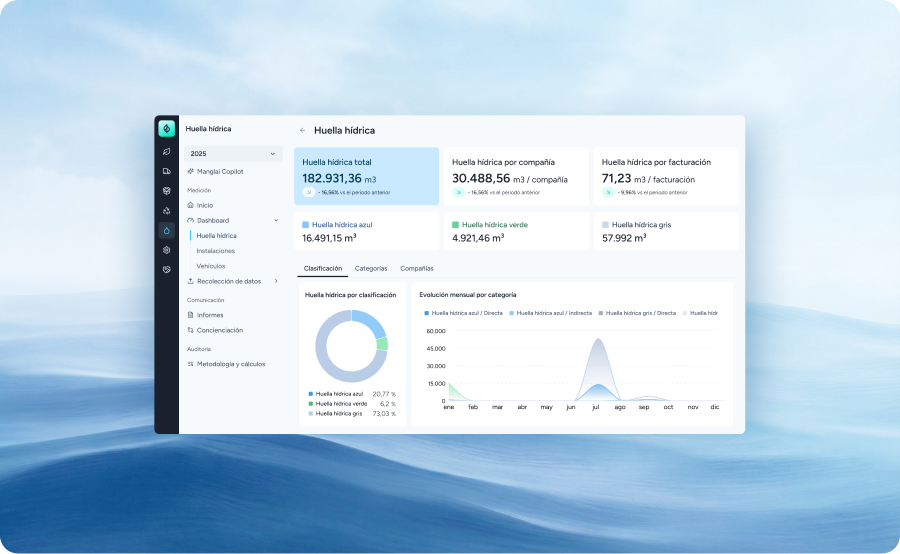The width and height of the screenshot is (900, 554).
Task: Click the green swatch on the Huella hídrica verde card
Action: 455,224
